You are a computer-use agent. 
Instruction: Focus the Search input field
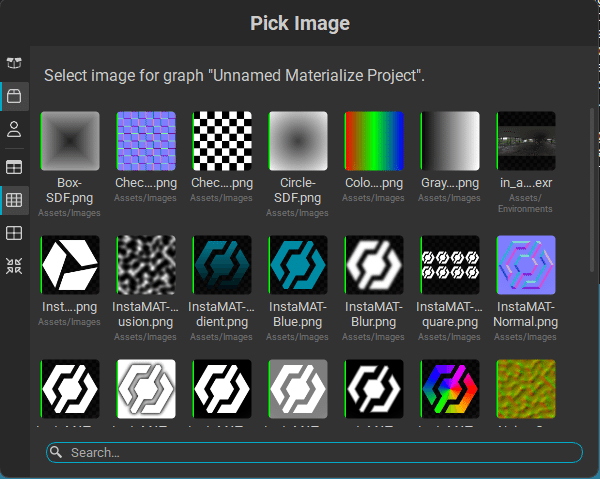tap(315, 452)
